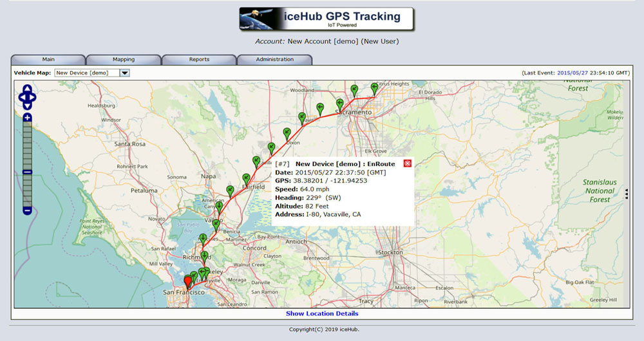644x341 pixels.
Task: Click the zoom slider handle bar
Action: click(27, 172)
